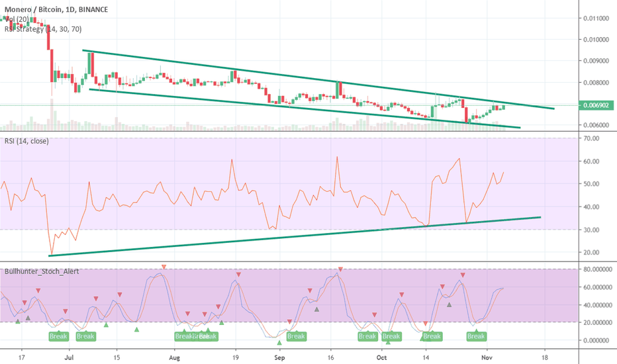The width and height of the screenshot is (617, 364).
Task: Click the Oct date on the time axis
Action: click(381, 357)
